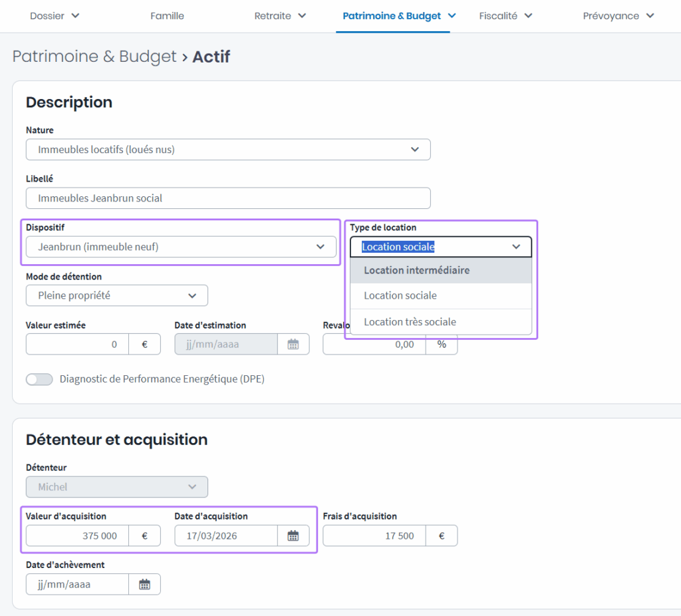Open calendar picker for Date d'acquisition
The width and height of the screenshot is (681, 616).
293,536
